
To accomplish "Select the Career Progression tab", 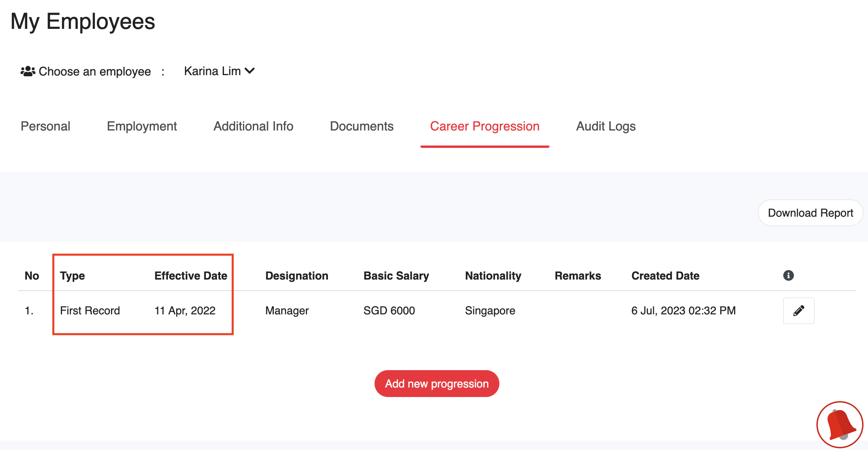I will [484, 126].
